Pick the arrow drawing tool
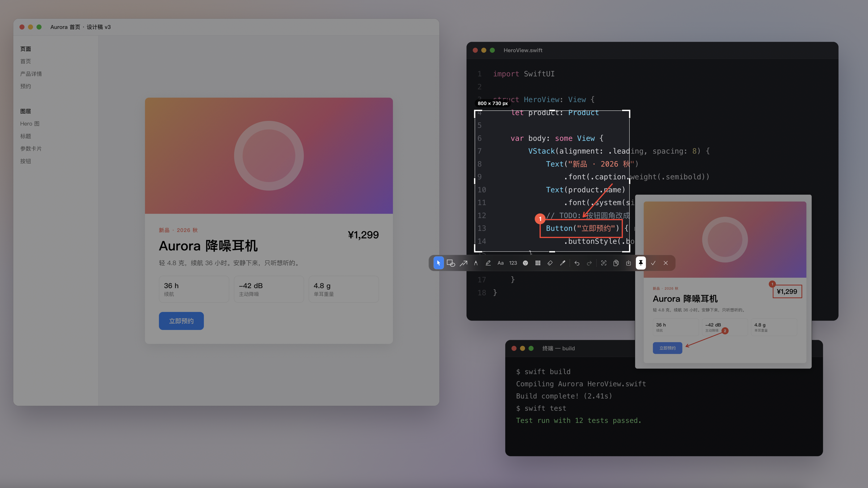The image size is (868, 488). [463, 263]
